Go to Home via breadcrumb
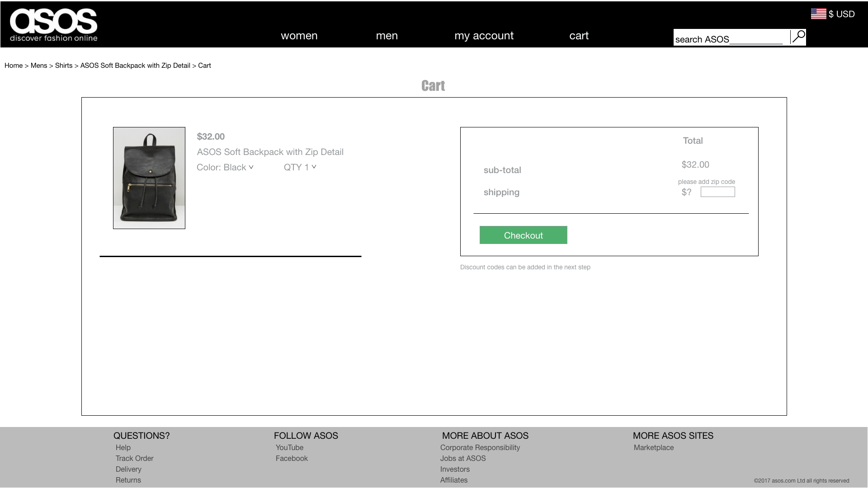The height and width of the screenshot is (488, 868). 14,66
